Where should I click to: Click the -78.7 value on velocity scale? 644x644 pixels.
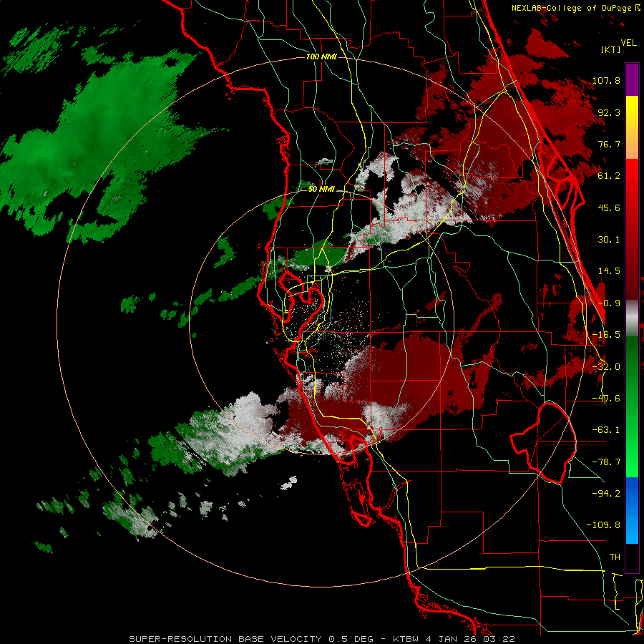pos(607,462)
